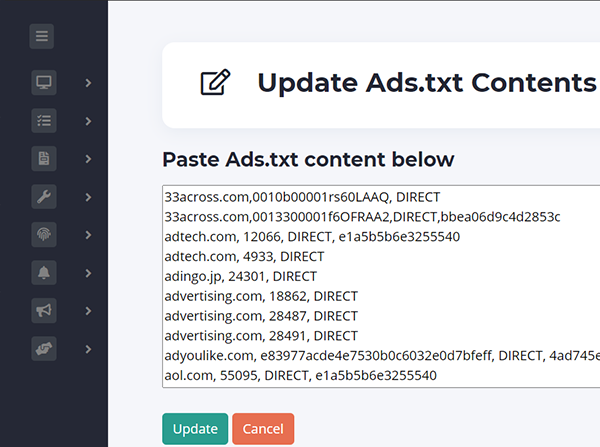The width and height of the screenshot is (600, 447).
Task: Select the fingerprint icon in sidebar
Action: (44, 234)
